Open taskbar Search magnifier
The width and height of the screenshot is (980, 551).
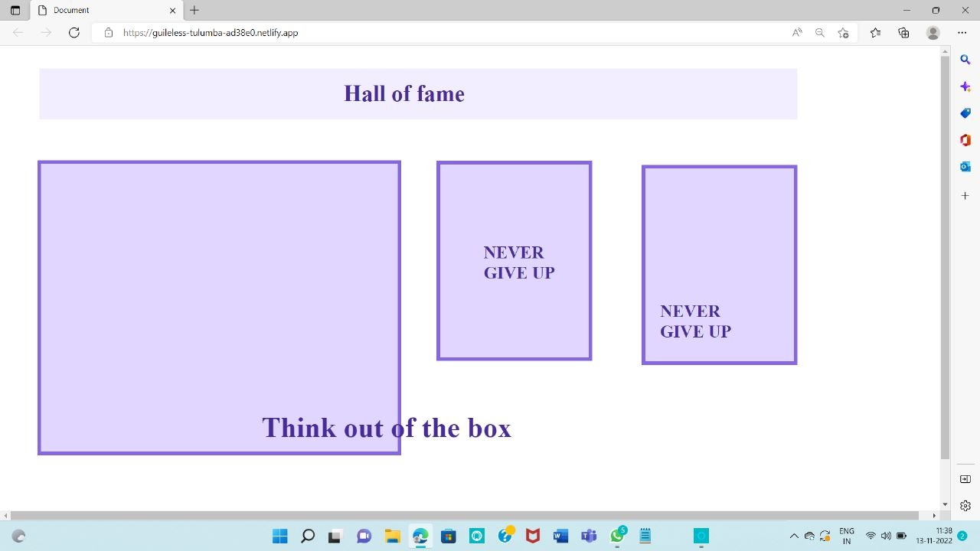[x=308, y=536]
